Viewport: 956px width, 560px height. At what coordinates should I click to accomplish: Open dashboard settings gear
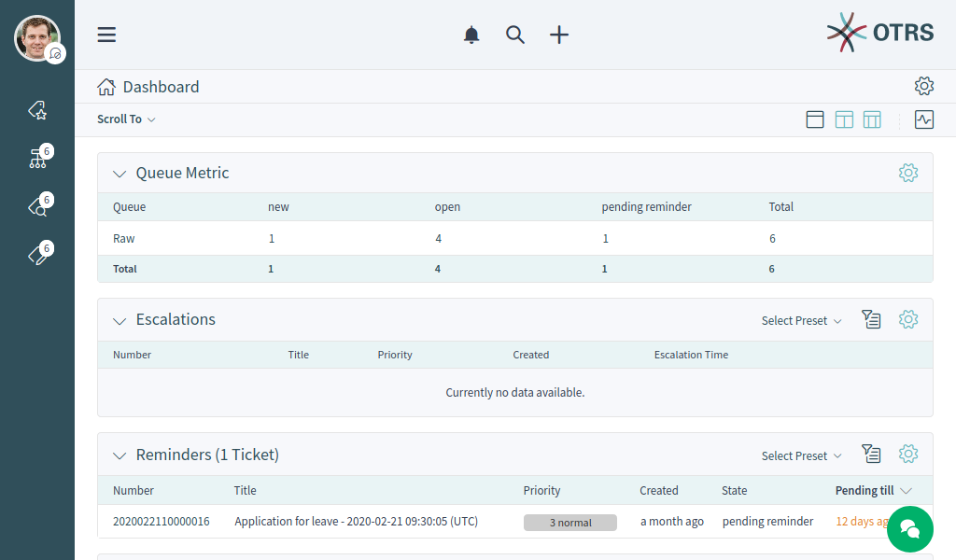tap(923, 86)
